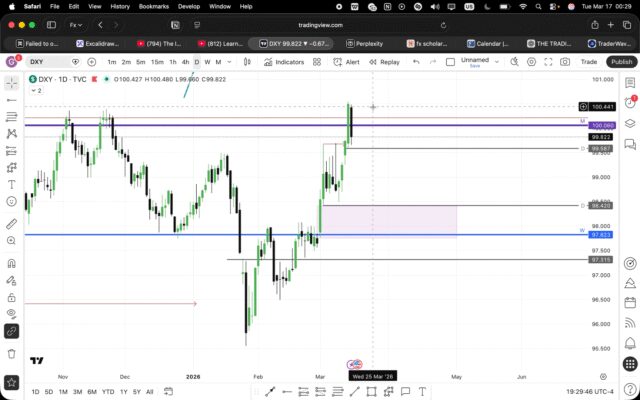640x400 pixels.
Task: Set the date range to 6M
Action: (92, 391)
